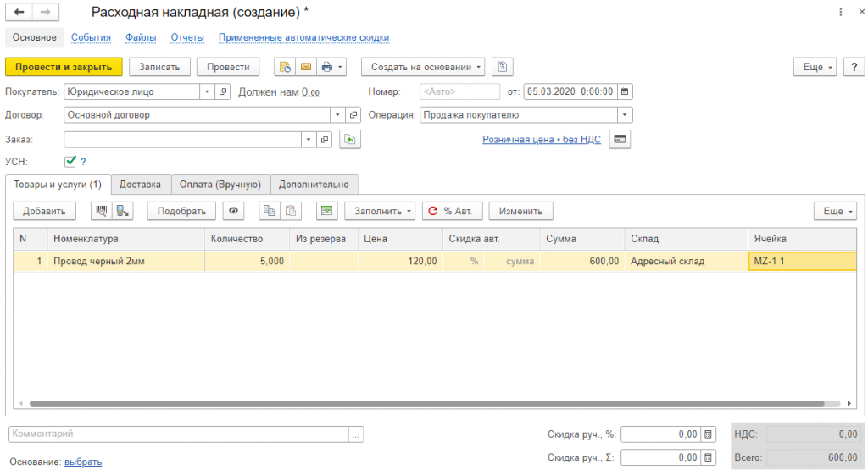Viewport: 868px width, 476px height.
Task: Click the Номер input field
Action: point(459,91)
